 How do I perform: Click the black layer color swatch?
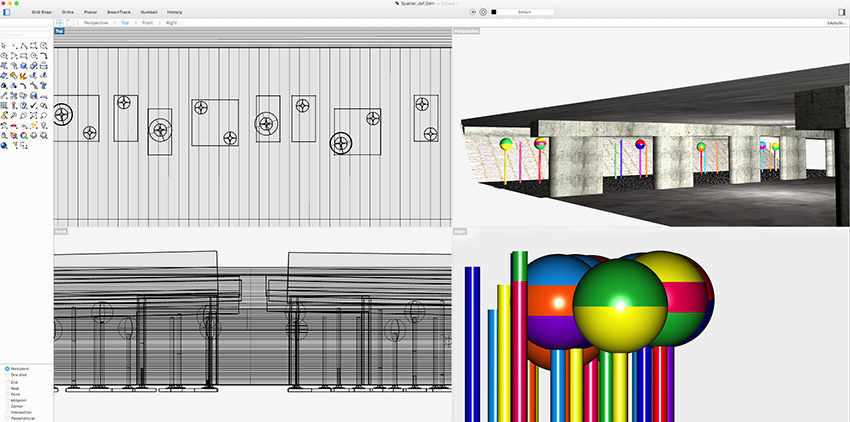pos(494,12)
